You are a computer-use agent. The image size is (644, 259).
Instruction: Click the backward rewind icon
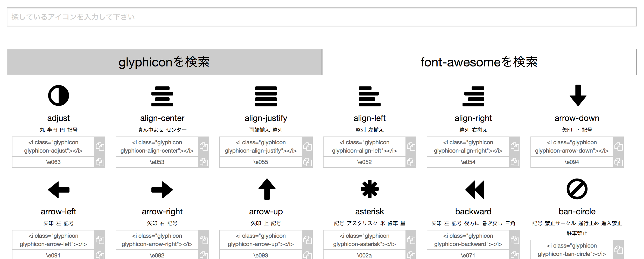point(475,190)
